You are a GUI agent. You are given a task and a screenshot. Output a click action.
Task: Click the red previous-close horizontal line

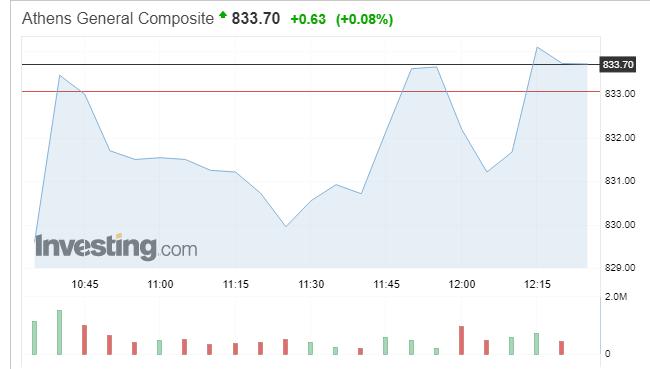coord(311,91)
